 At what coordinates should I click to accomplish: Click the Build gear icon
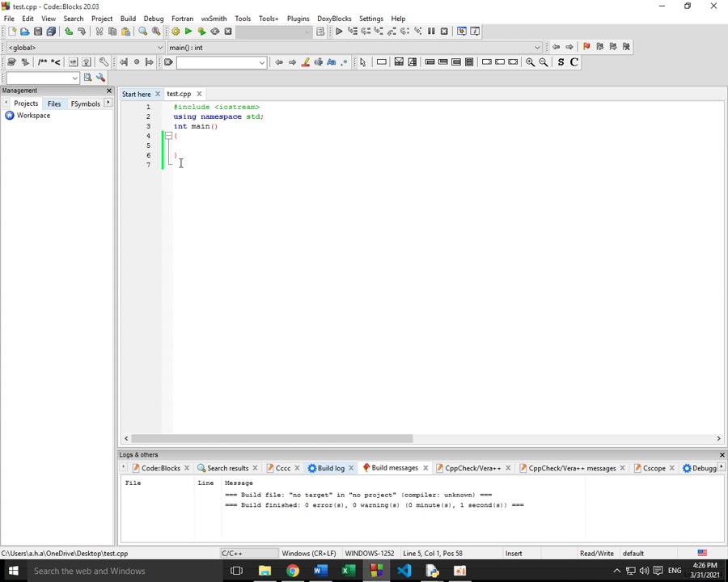coord(176,32)
